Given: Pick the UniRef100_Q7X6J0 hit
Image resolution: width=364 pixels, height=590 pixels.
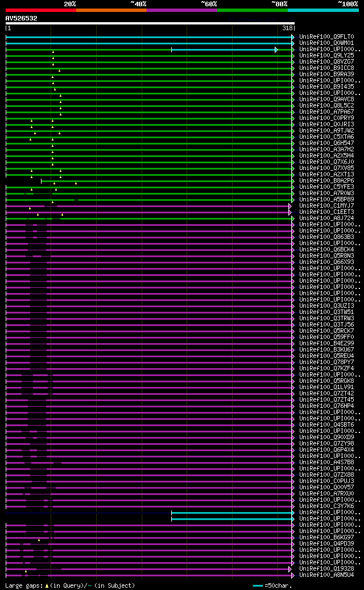Looking at the screenshot, I should click(x=326, y=162).
